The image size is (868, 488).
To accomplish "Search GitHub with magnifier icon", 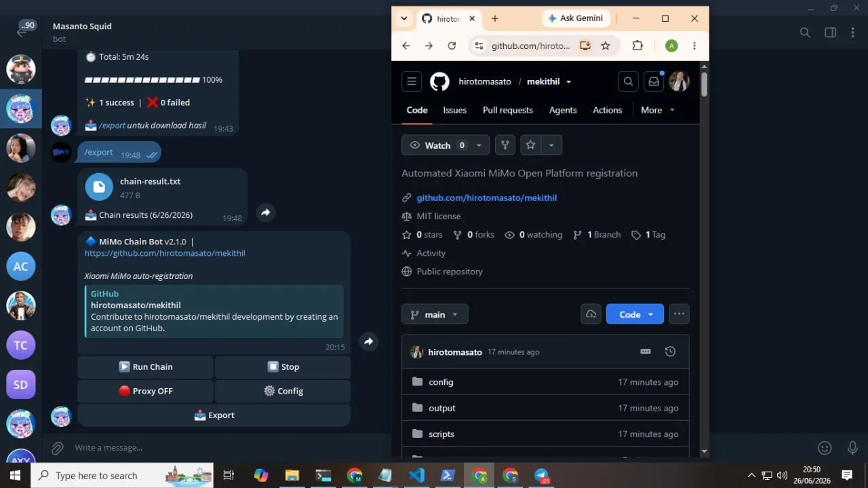I will click(629, 81).
